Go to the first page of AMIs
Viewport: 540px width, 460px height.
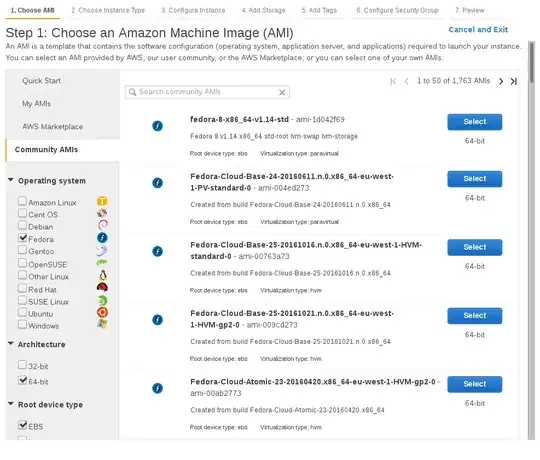[x=393, y=81]
